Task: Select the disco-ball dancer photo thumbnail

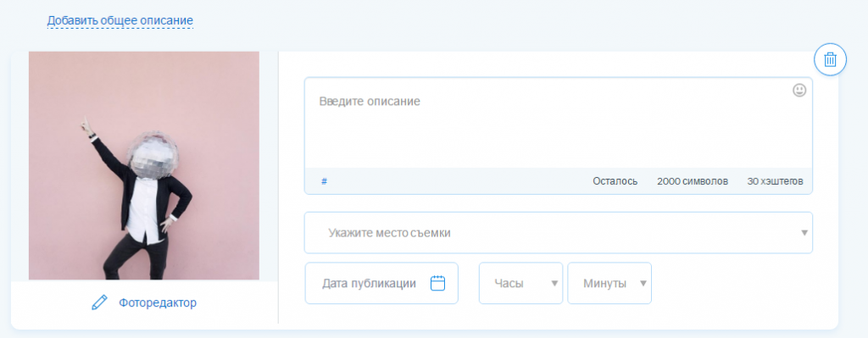Action: (x=144, y=165)
